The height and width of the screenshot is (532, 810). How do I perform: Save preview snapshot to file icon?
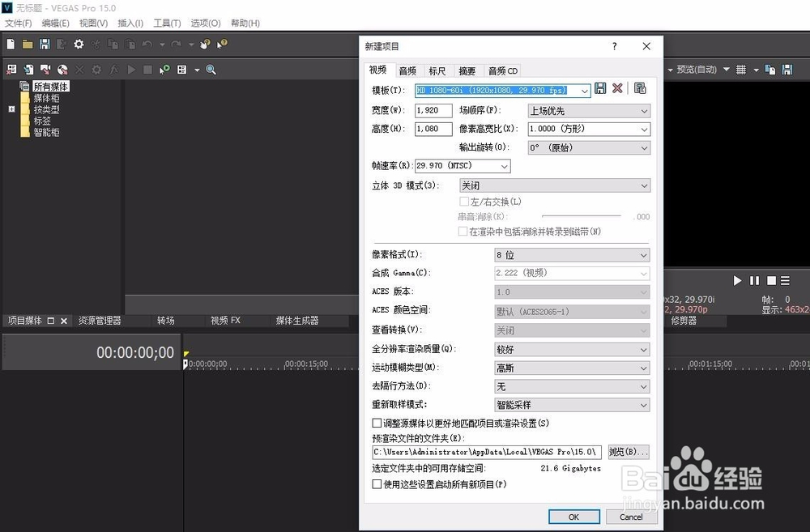pyautogui.click(x=787, y=70)
